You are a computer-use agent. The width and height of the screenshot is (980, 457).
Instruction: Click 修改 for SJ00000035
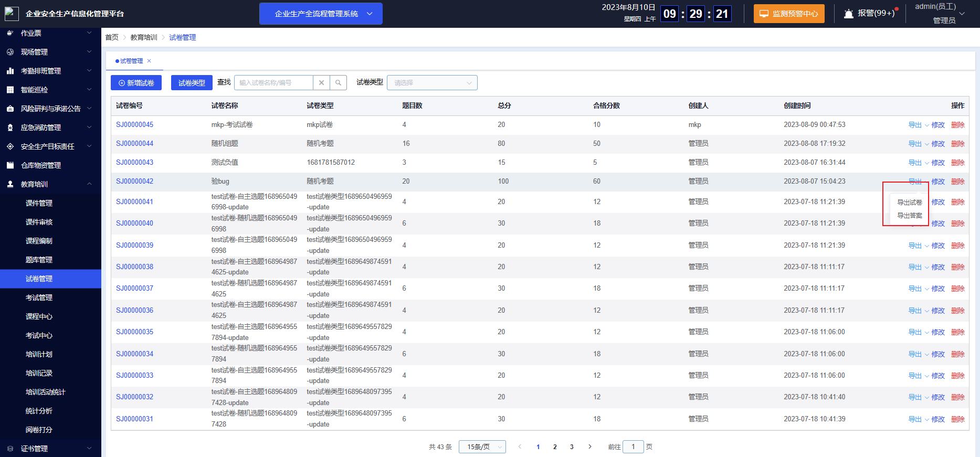pos(938,332)
